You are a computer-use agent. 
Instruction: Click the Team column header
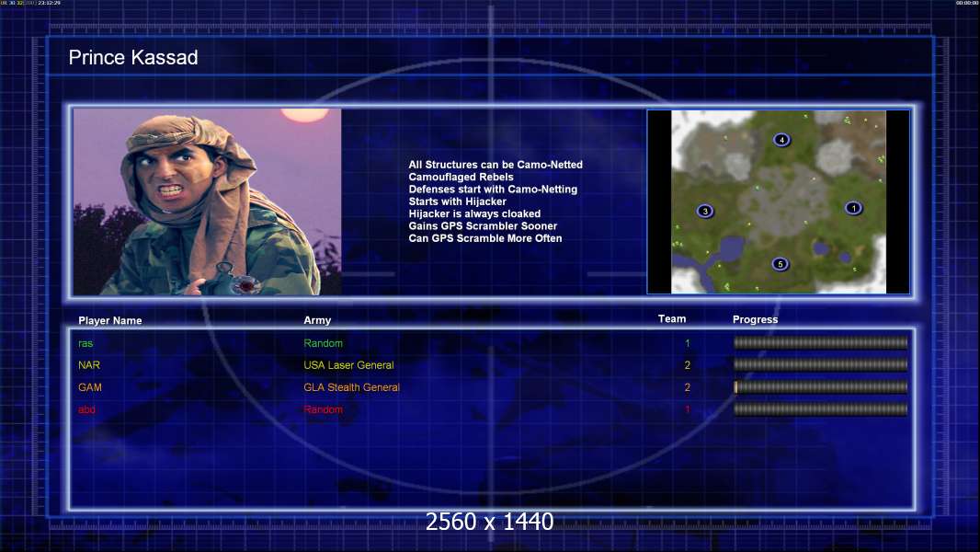point(672,319)
